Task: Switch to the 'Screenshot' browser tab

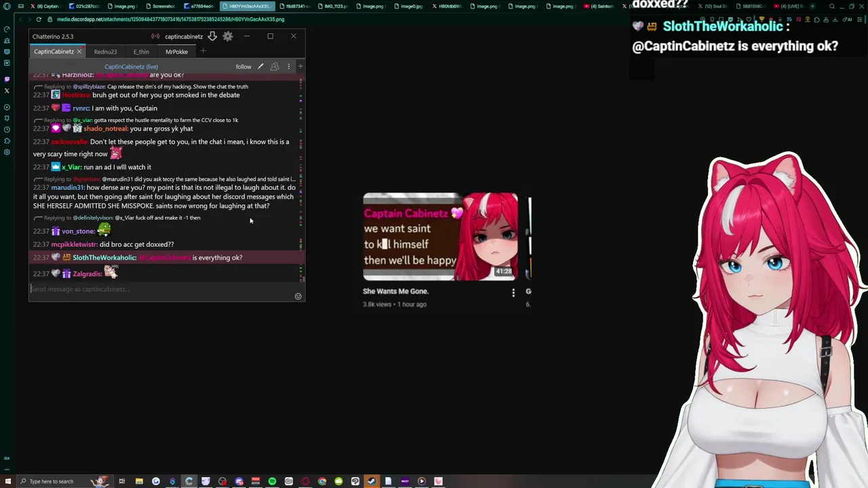Action: (161, 6)
